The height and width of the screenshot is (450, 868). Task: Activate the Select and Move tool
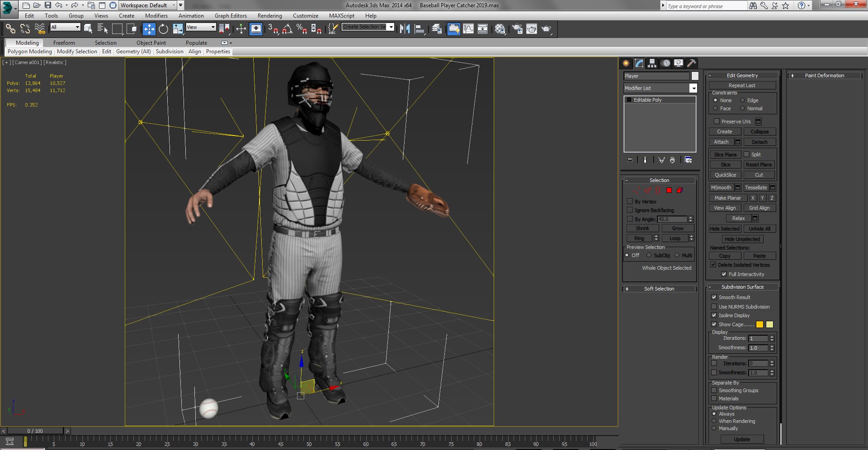pos(149,29)
